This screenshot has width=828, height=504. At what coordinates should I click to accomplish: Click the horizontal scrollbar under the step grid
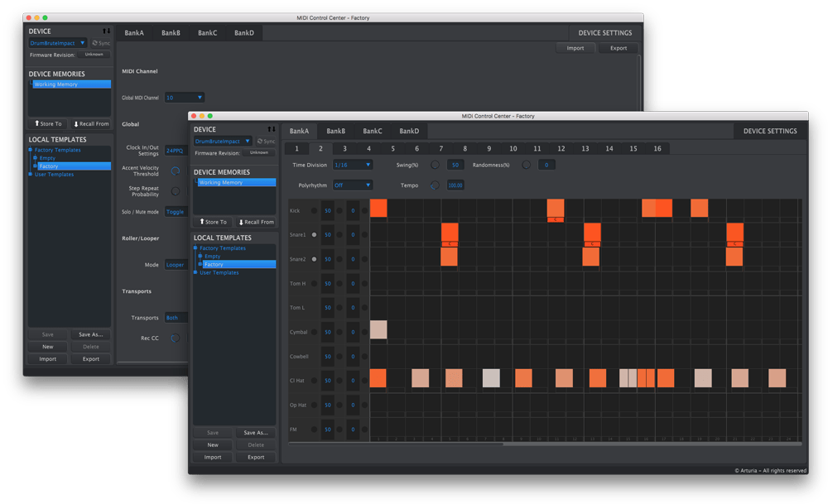click(545, 444)
